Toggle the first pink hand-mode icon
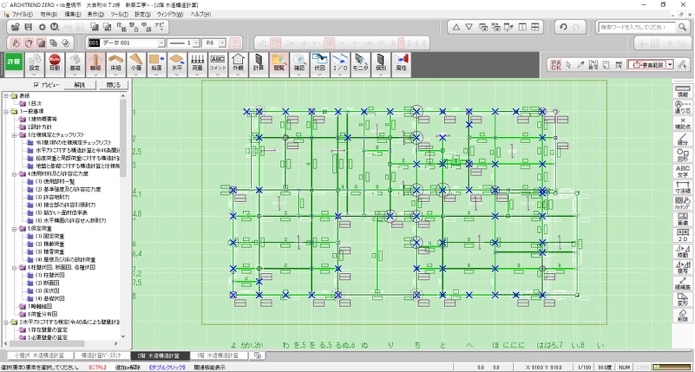Image resolution: width=695 pixels, height=372 pixels. (x=16, y=43)
